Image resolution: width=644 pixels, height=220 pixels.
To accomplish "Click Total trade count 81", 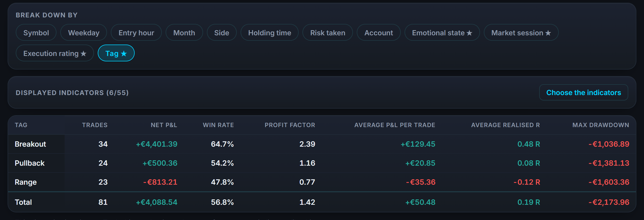I will tap(103, 202).
